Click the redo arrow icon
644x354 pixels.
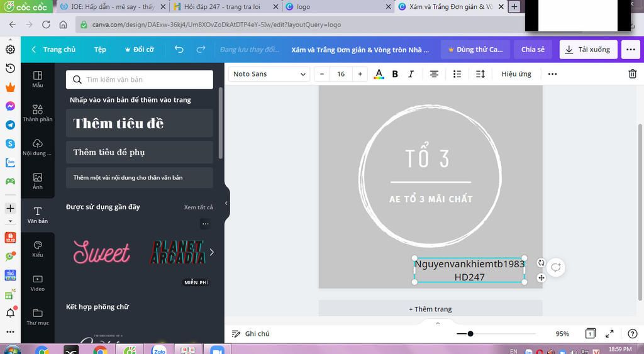pyautogui.click(x=201, y=50)
